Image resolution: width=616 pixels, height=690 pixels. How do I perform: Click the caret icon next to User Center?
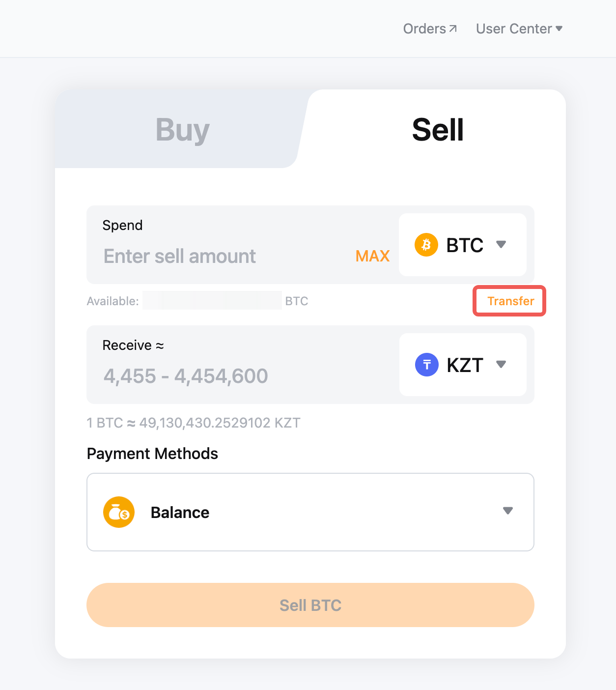[559, 29]
